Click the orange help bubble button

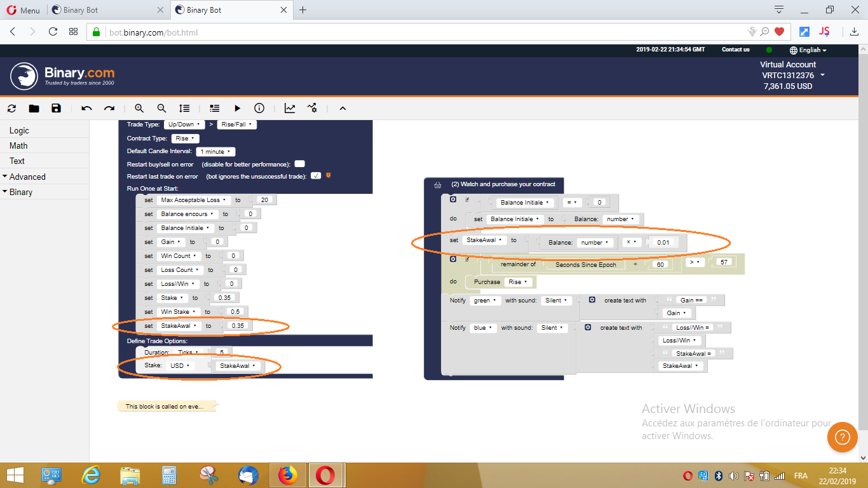coord(842,437)
